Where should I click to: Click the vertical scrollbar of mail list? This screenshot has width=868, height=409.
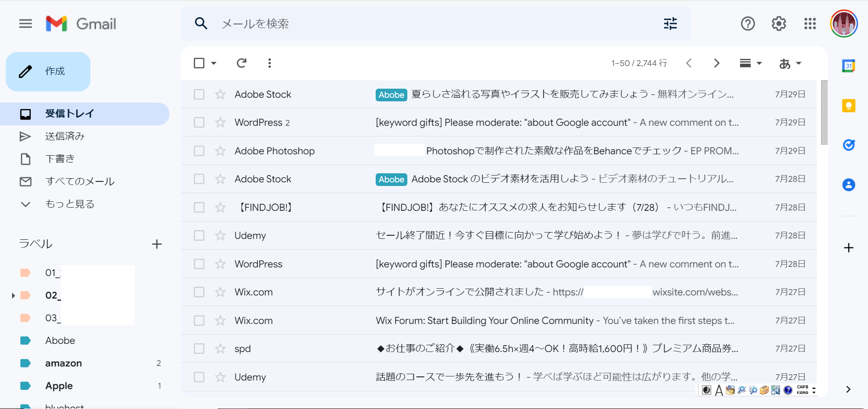pyautogui.click(x=824, y=112)
